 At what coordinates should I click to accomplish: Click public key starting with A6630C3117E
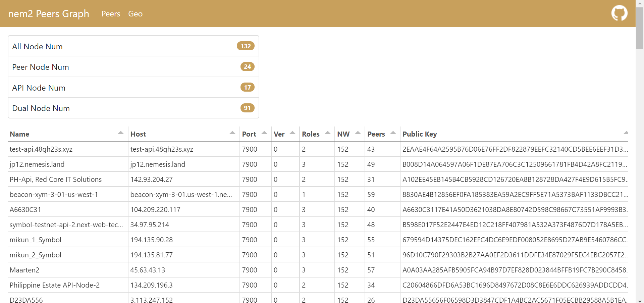pos(514,209)
